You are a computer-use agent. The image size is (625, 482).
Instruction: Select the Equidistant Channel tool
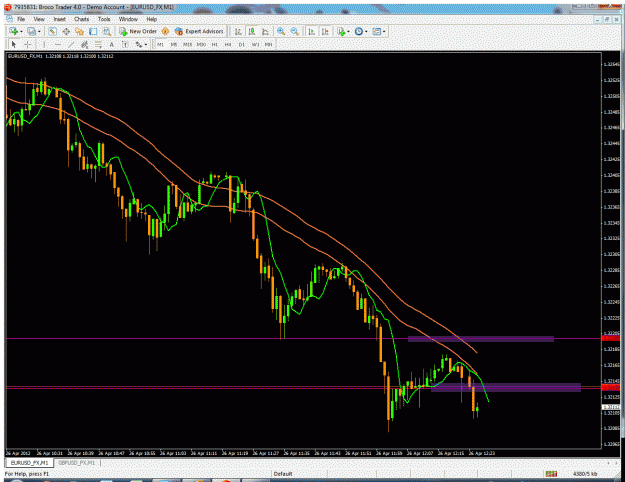(85, 44)
